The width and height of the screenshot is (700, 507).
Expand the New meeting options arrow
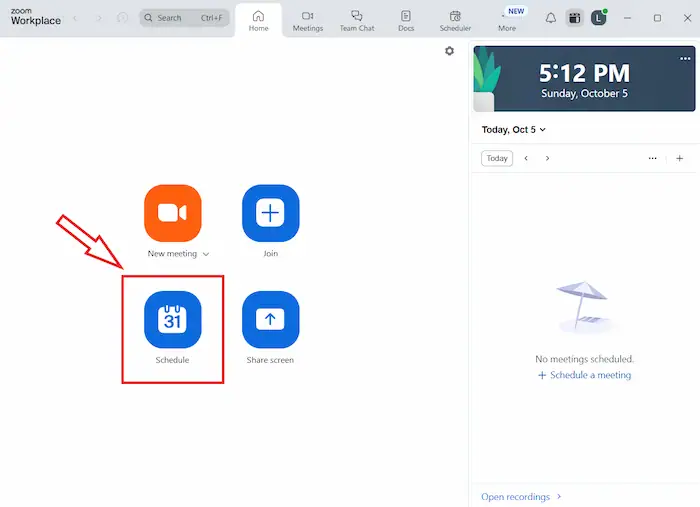coord(206,254)
